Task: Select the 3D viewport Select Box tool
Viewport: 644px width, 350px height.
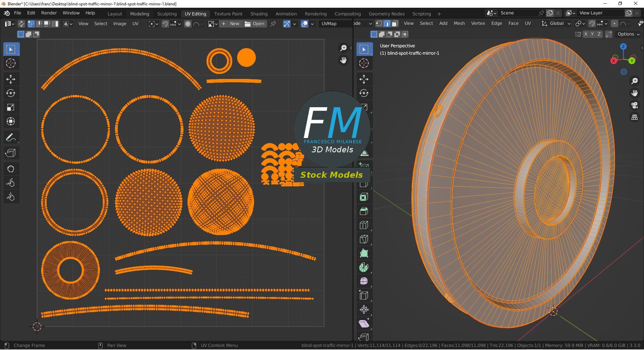Action: tap(364, 49)
